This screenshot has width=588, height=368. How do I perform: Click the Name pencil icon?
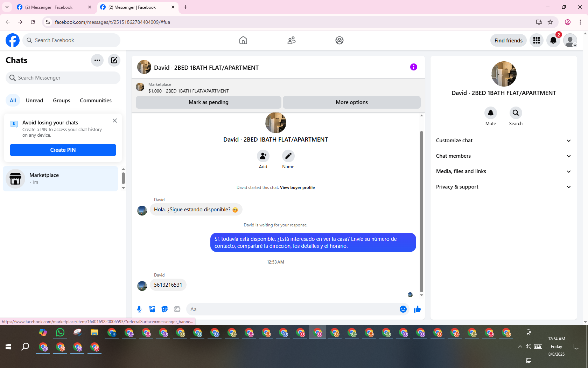[x=288, y=156]
